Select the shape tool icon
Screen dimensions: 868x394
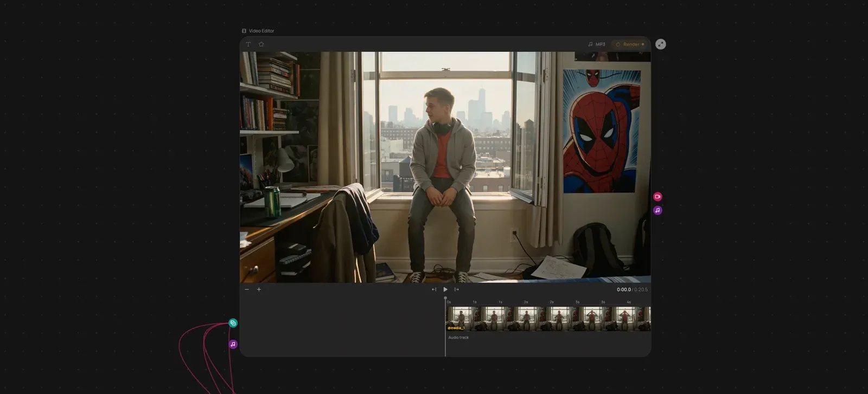point(261,44)
